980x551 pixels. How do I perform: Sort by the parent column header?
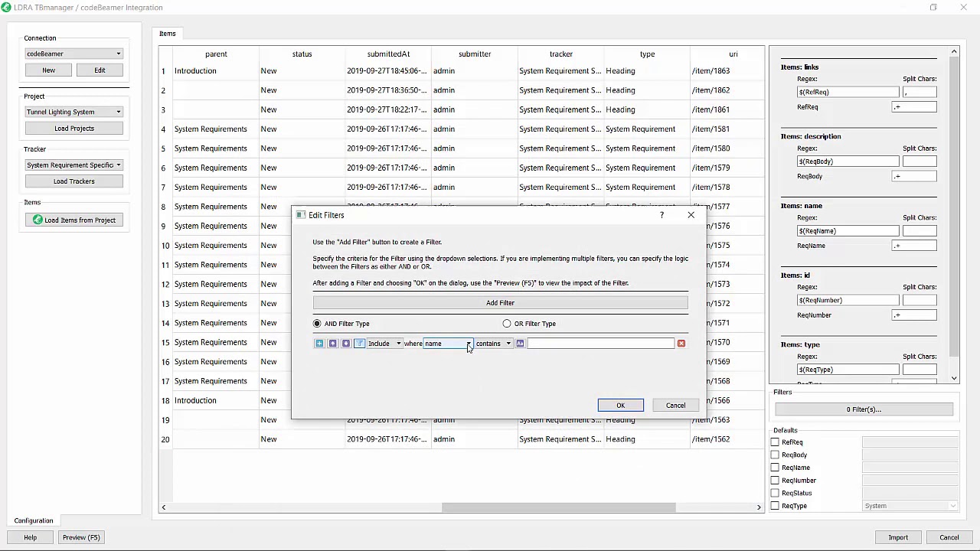click(x=216, y=54)
